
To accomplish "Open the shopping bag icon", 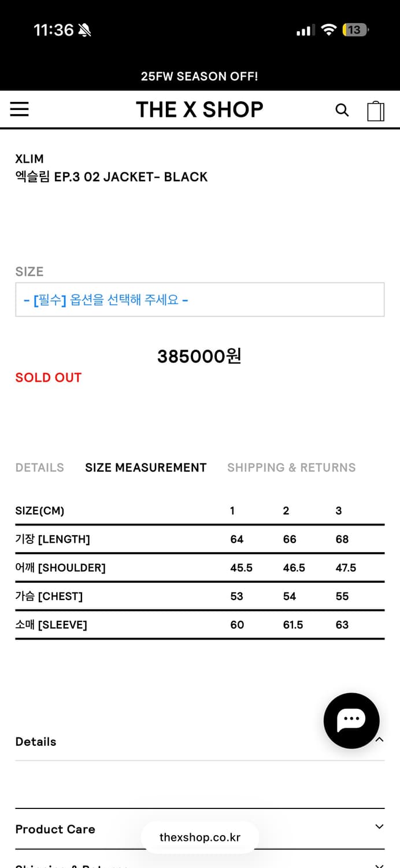I will (x=376, y=110).
